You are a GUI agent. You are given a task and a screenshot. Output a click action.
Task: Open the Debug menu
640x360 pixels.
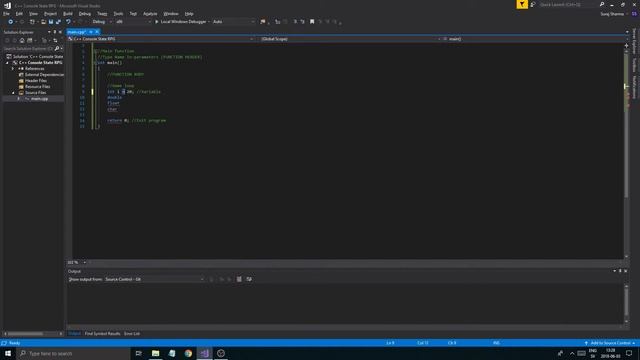click(84, 14)
